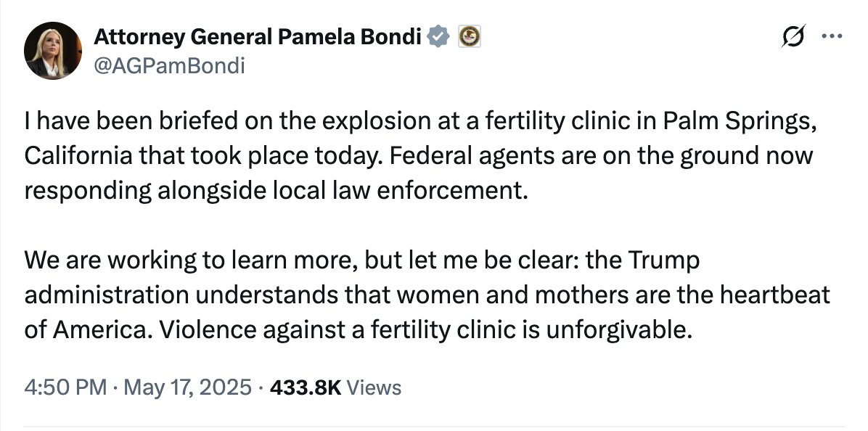The image size is (868, 431).
Task: Click the 433.8K view count number
Action: coord(305,387)
